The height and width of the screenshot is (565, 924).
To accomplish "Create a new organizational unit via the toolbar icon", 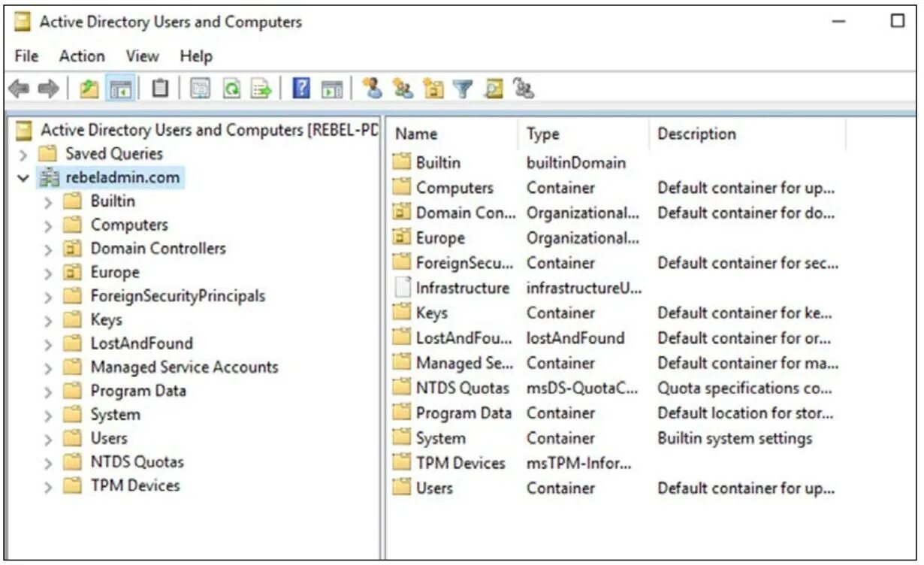I will (433, 89).
